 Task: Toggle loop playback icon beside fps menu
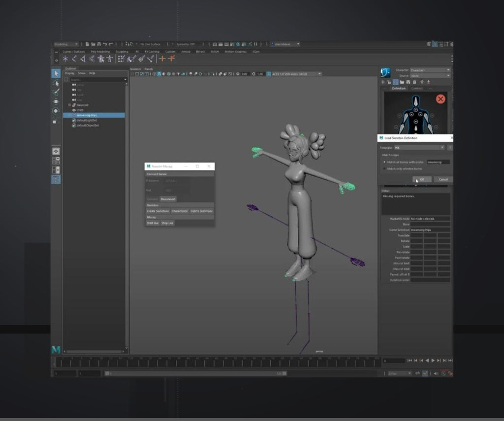pos(417,373)
